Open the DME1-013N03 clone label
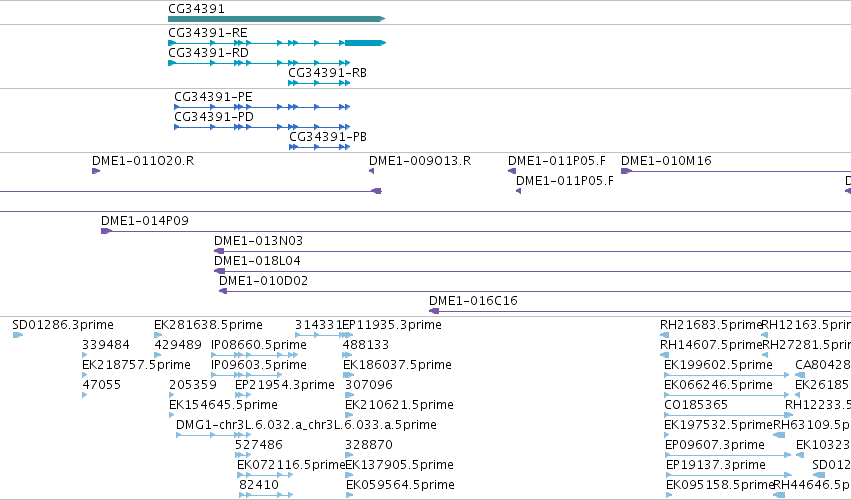This screenshot has width=851, height=500. tap(258, 241)
